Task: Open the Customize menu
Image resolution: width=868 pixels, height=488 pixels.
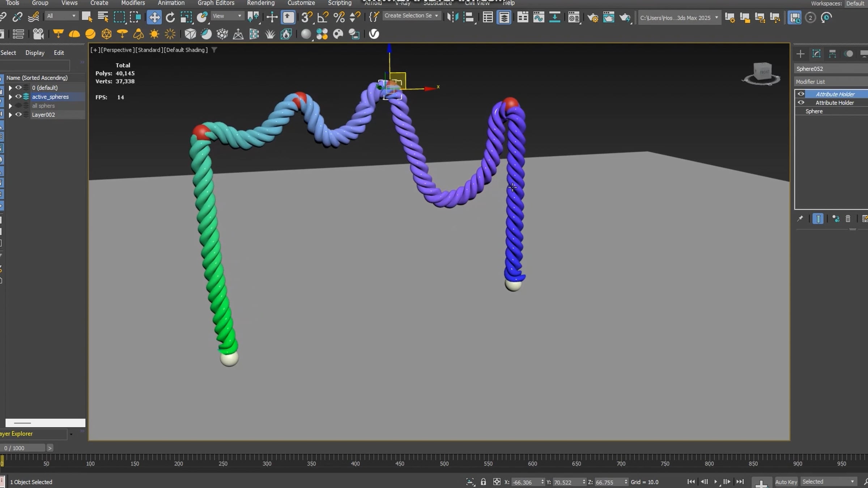Action: pos(301,3)
